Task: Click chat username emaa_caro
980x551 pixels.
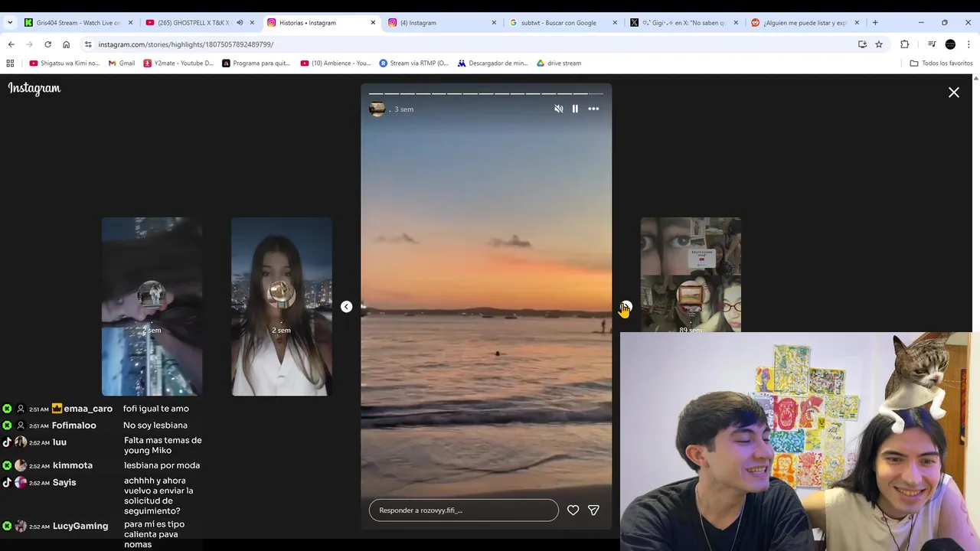Action: coord(88,409)
